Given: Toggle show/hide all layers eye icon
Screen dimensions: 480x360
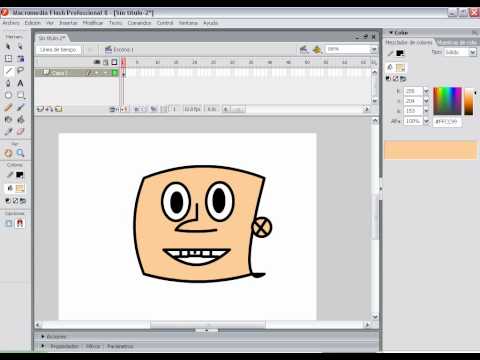Looking at the screenshot, I should (97, 62).
